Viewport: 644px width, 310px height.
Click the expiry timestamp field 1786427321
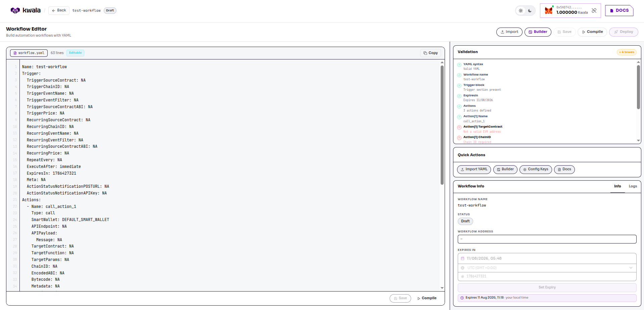[547, 276]
